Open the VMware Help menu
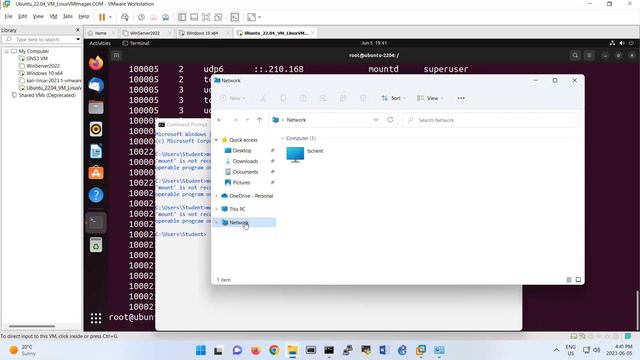This screenshot has width=640, height=360. tap(84, 17)
